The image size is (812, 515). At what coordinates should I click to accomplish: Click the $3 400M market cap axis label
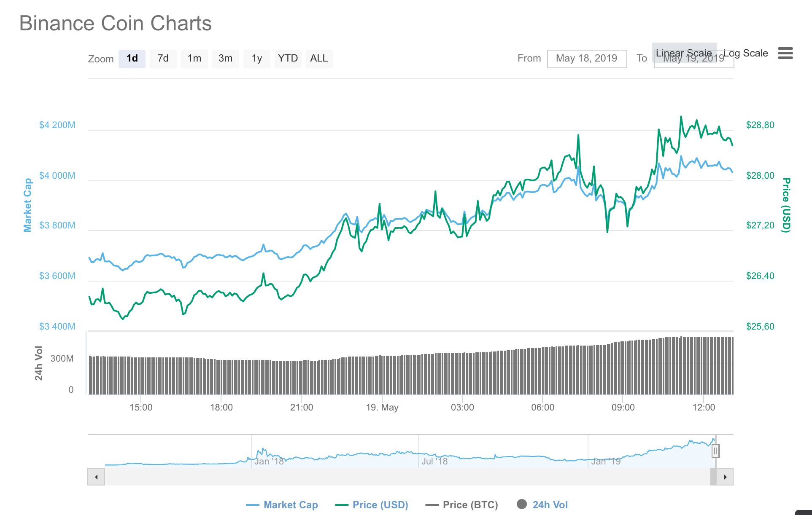click(57, 327)
